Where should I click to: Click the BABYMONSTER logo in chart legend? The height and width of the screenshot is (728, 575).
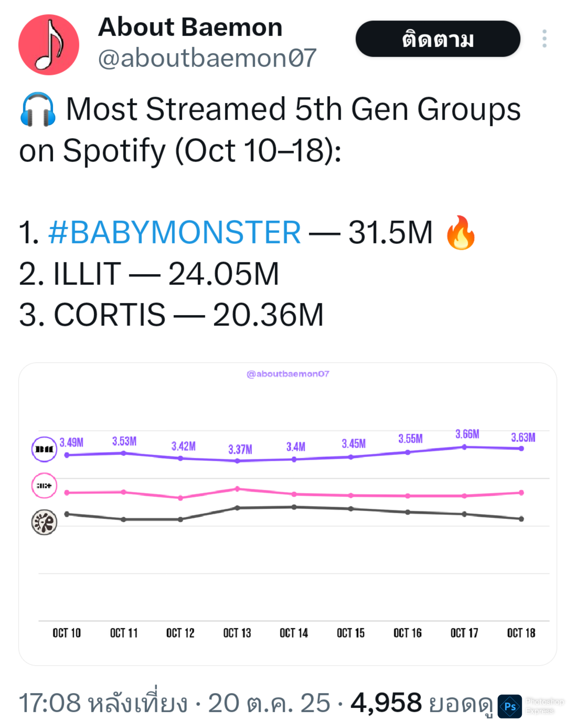(x=44, y=449)
